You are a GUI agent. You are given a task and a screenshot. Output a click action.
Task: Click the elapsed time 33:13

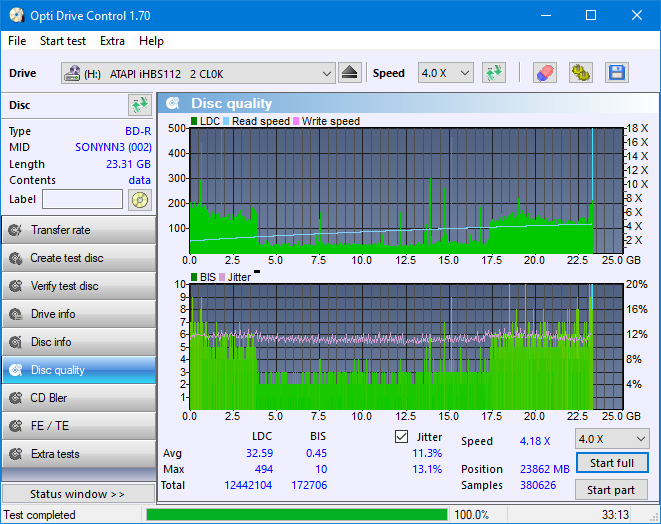pos(615,515)
